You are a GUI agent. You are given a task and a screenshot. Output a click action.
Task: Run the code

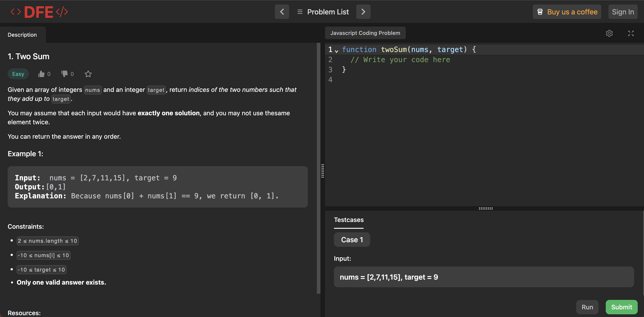587,307
